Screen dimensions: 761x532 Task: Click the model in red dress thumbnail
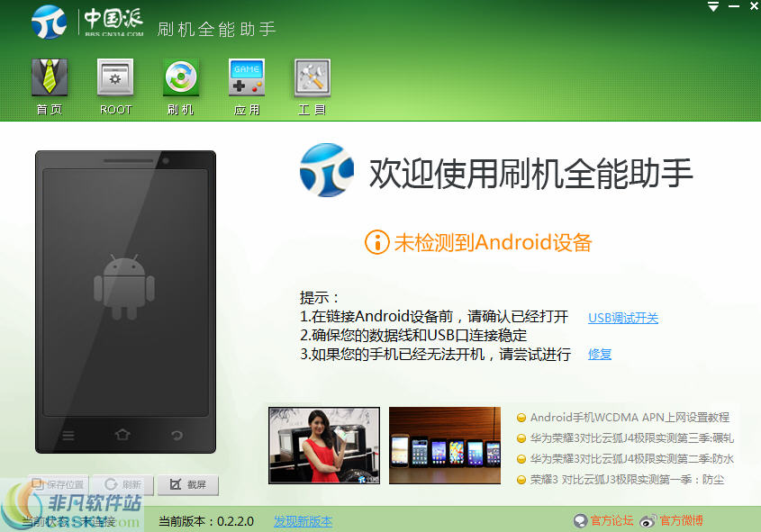(324, 446)
